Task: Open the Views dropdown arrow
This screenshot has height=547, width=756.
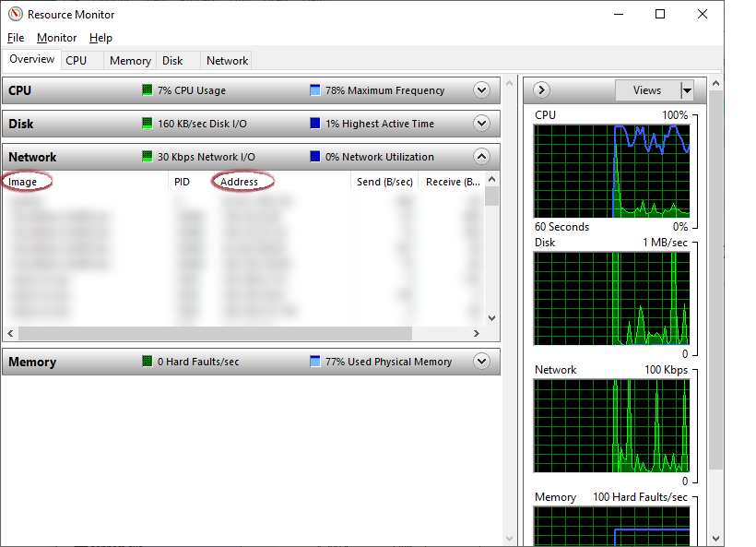Action: 687,90
